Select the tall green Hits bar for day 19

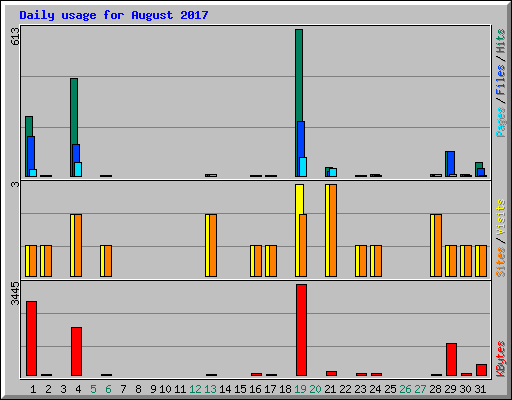(x=299, y=75)
